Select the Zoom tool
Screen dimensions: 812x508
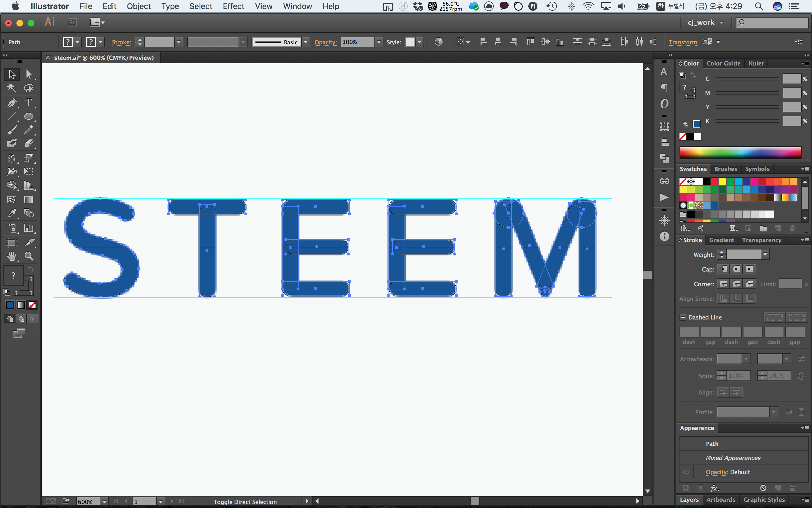click(29, 256)
